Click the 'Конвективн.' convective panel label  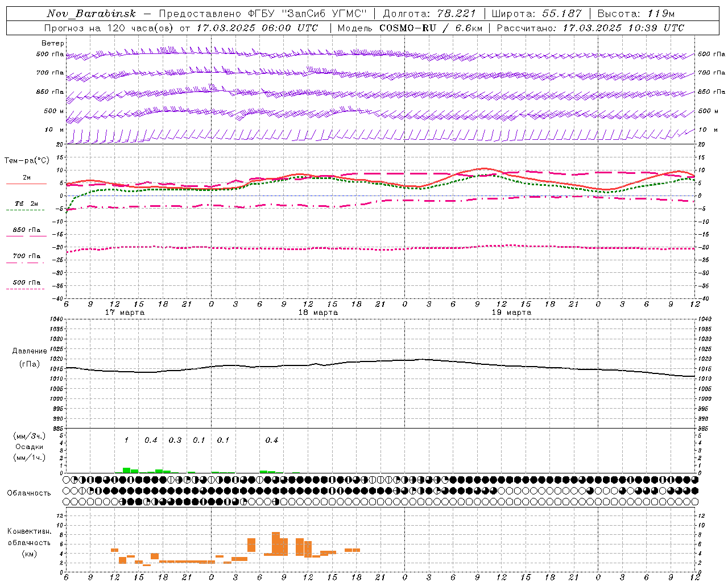click(x=29, y=531)
